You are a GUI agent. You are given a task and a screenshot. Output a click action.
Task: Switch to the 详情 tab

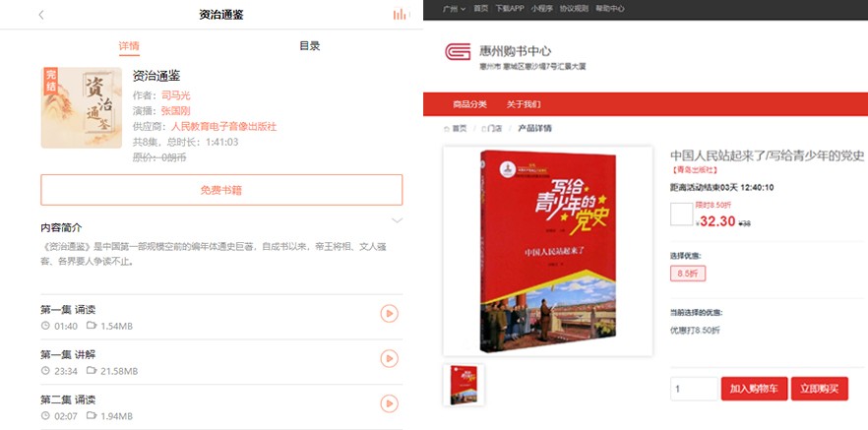coord(129,46)
